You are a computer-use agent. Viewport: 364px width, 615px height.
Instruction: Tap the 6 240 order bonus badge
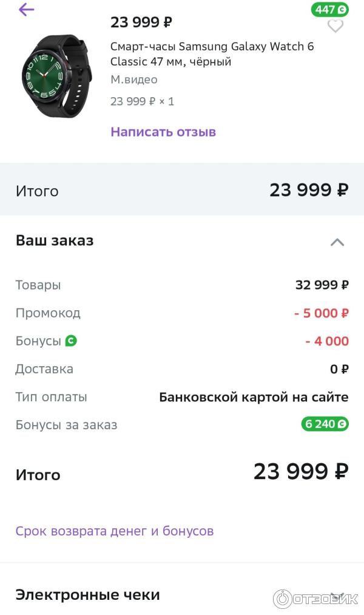325,424
